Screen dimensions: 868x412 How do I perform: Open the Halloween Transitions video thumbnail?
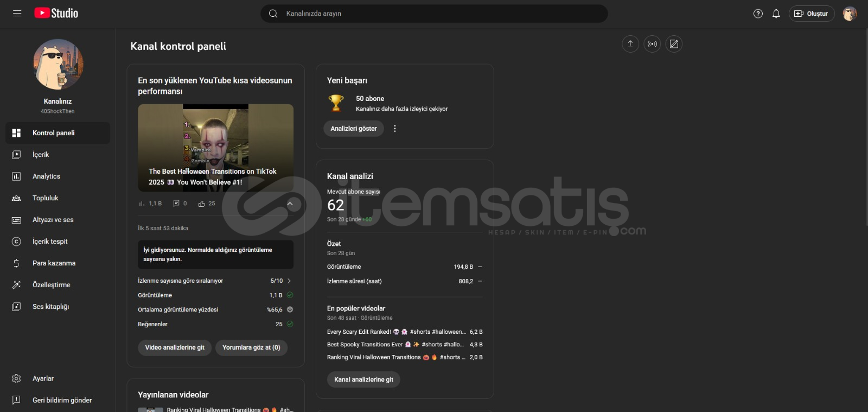click(215, 148)
